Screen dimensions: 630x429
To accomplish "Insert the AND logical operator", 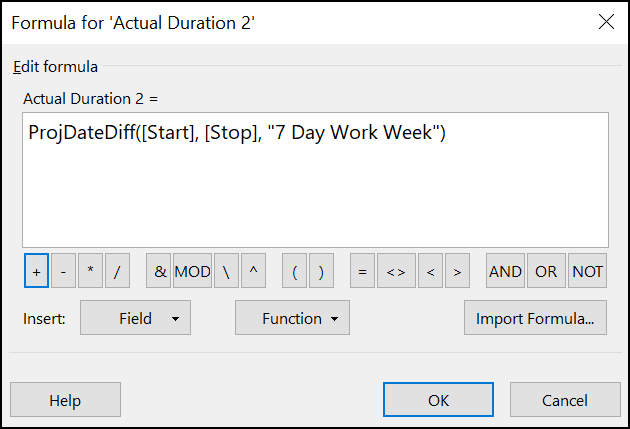I will pos(505,271).
